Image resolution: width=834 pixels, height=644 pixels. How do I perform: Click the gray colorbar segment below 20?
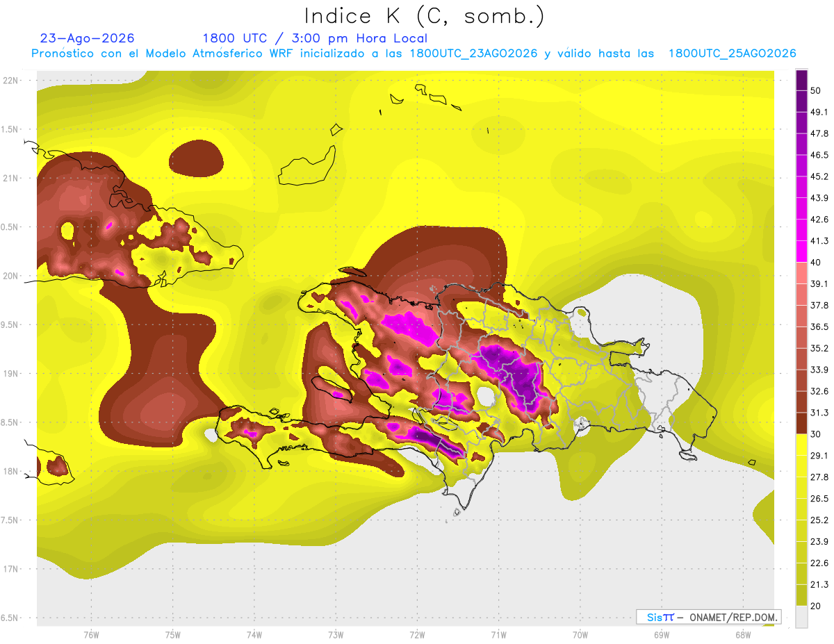tap(801, 616)
